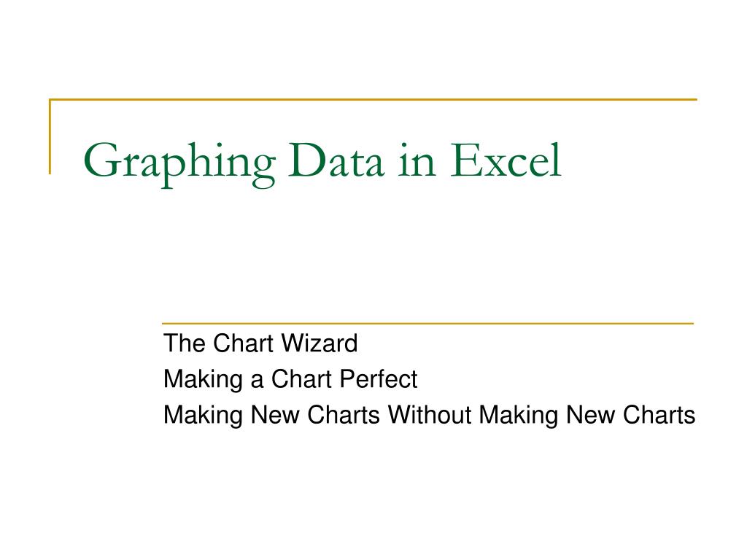Click the 'Graphing Data in Excel' title
Image resolution: width=747 pixels, height=560 pixels.
322,162
